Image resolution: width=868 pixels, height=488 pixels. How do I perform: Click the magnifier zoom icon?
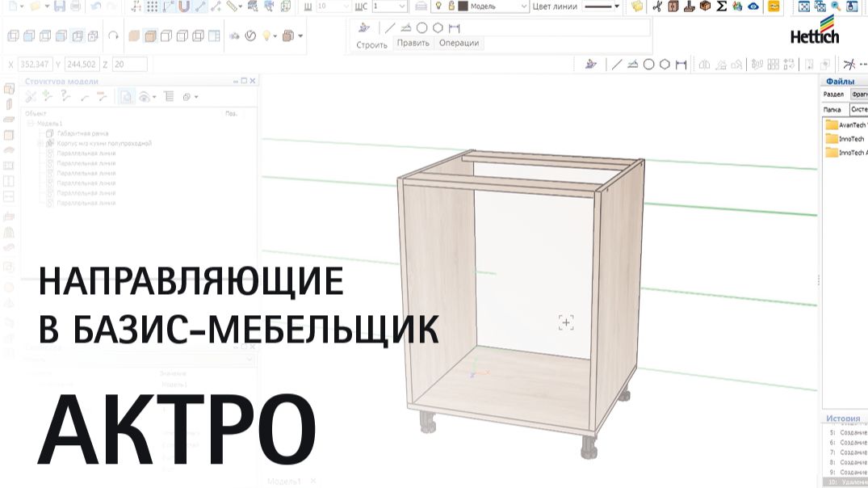tap(836, 6)
